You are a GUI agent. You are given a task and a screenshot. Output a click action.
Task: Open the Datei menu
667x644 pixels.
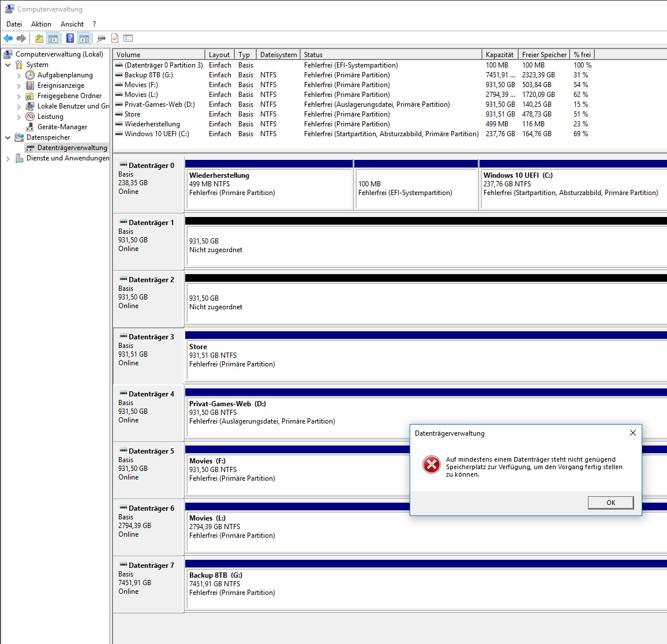coord(14,24)
